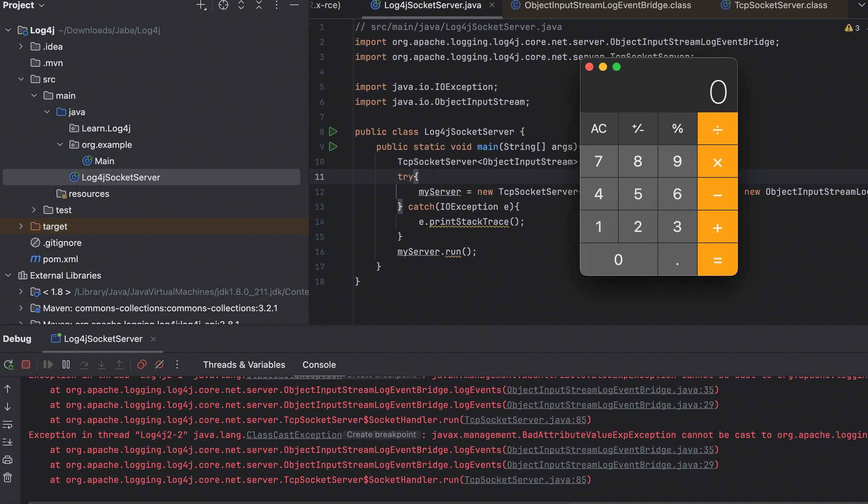Image resolution: width=868 pixels, height=504 pixels.
Task: Click the Rerun debug session icon
Action: [x=8, y=364]
